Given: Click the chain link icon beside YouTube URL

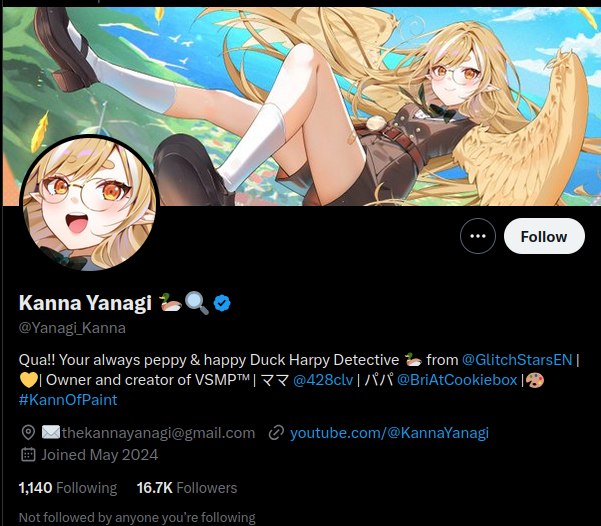Looking at the screenshot, I should (276, 432).
